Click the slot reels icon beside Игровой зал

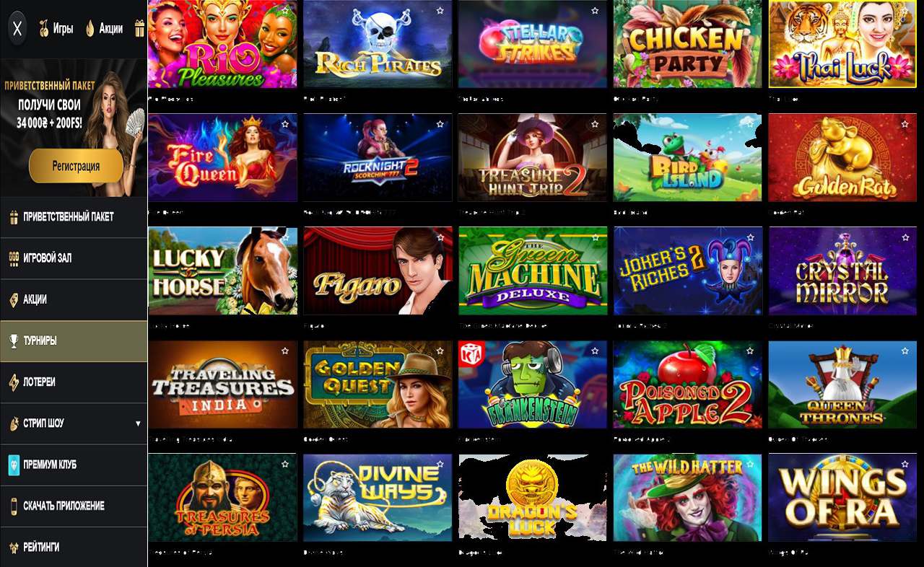[14, 258]
